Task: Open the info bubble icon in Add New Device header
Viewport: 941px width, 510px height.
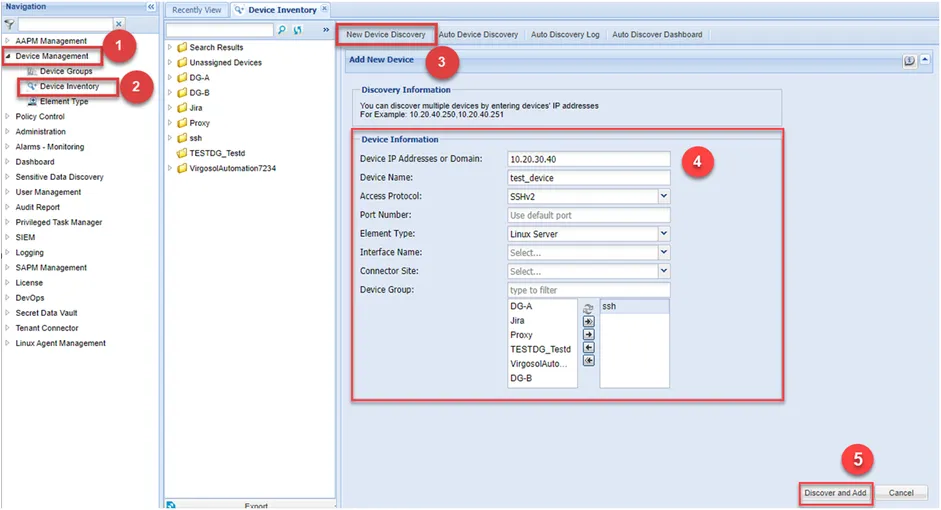Action: click(x=910, y=61)
